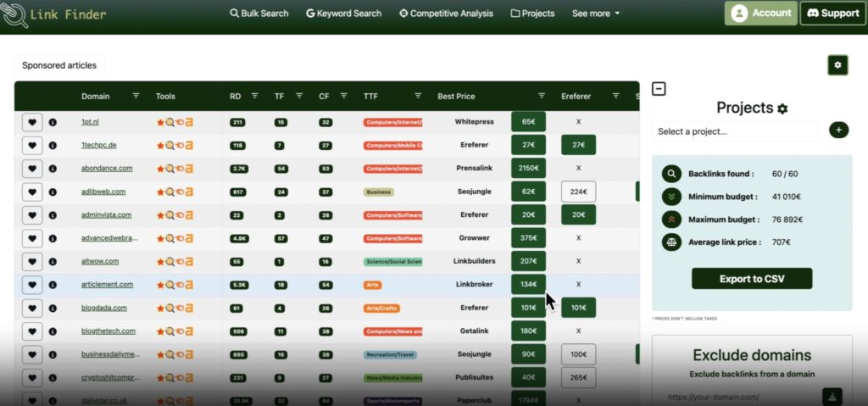Screen dimensions: 868x406
Task: Click star tool icon for businessdailyme... row
Action: point(160,354)
